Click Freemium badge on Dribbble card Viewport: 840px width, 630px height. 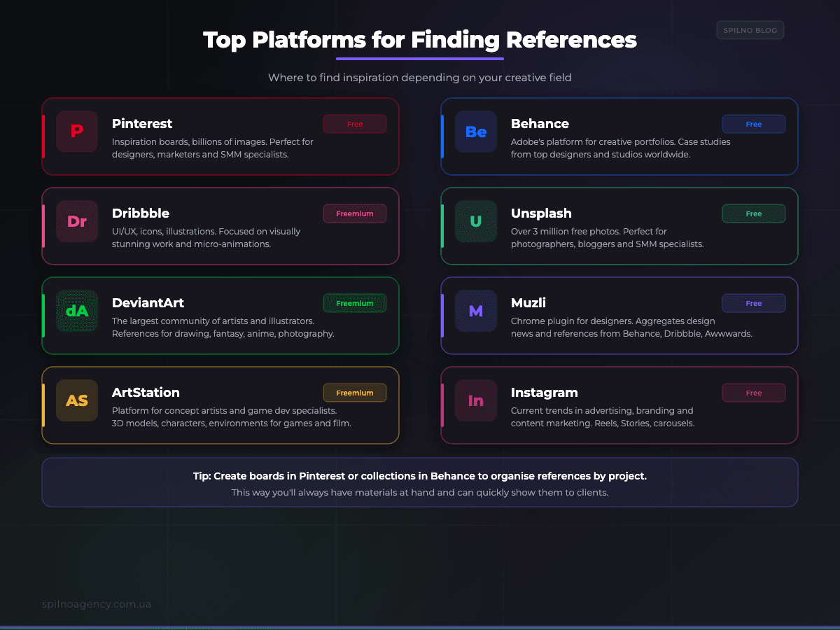click(x=355, y=213)
